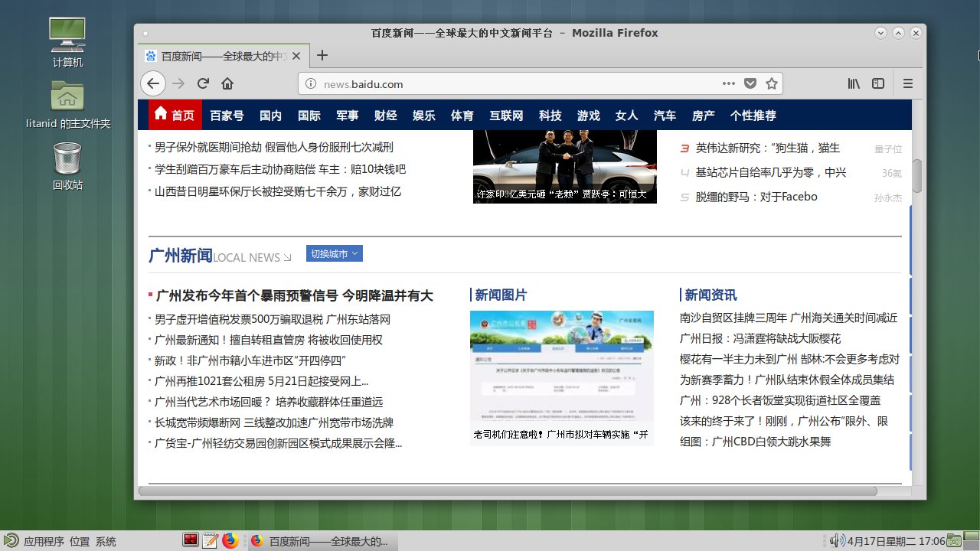Open the 计算机 desktop icon
Viewport: 980px width, 551px height.
click(67, 44)
